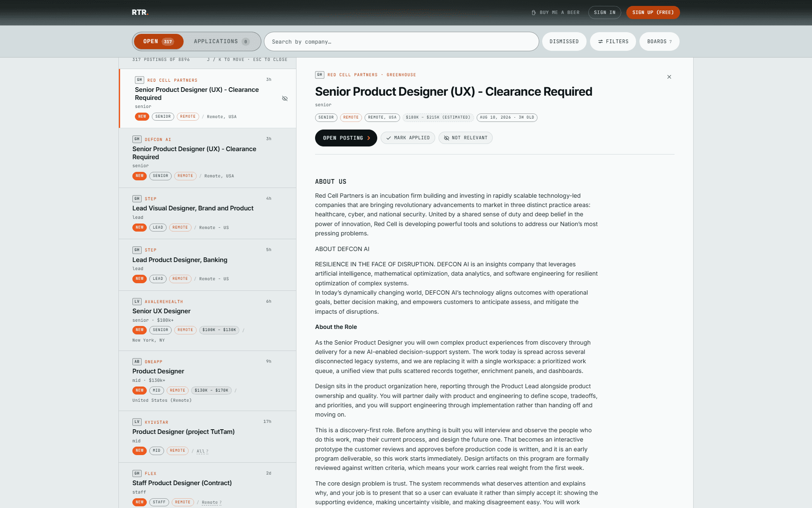Screen dimensions: 812x508
Task: Click the $100K - $130K salary tag
Action: (x=219, y=330)
